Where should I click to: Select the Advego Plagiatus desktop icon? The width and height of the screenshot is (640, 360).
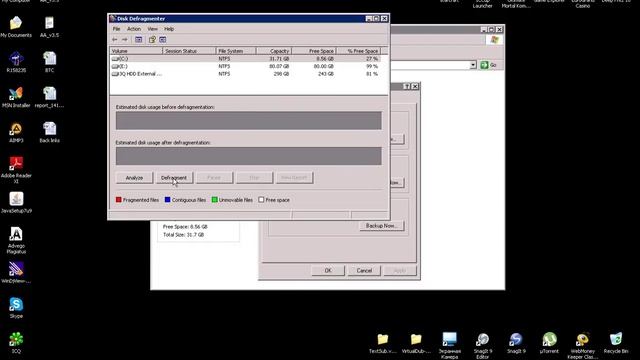coord(16,240)
